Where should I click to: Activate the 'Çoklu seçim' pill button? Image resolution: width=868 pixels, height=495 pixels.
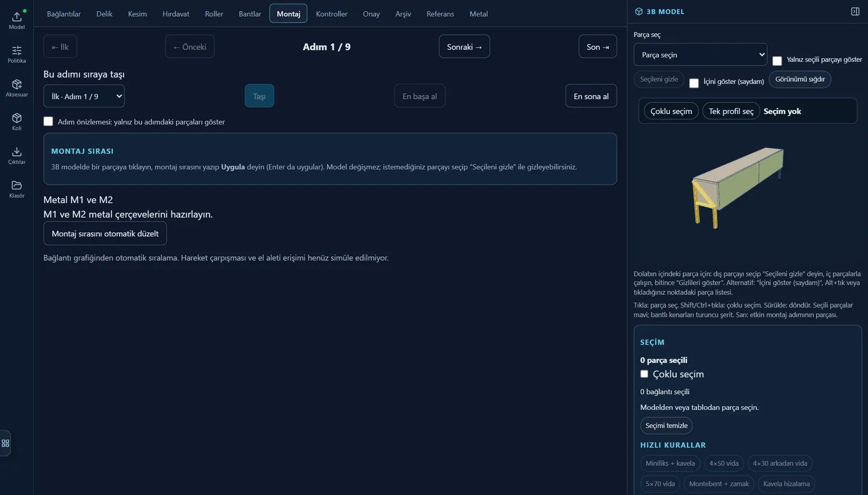pyautogui.click(x=671, y=111)
